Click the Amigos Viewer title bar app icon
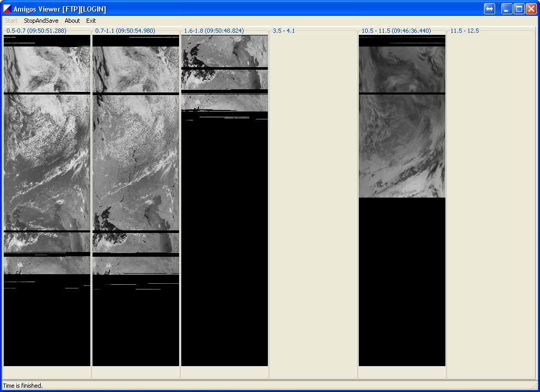This screenshot has height=392, width=540. (x=7, y=8)
